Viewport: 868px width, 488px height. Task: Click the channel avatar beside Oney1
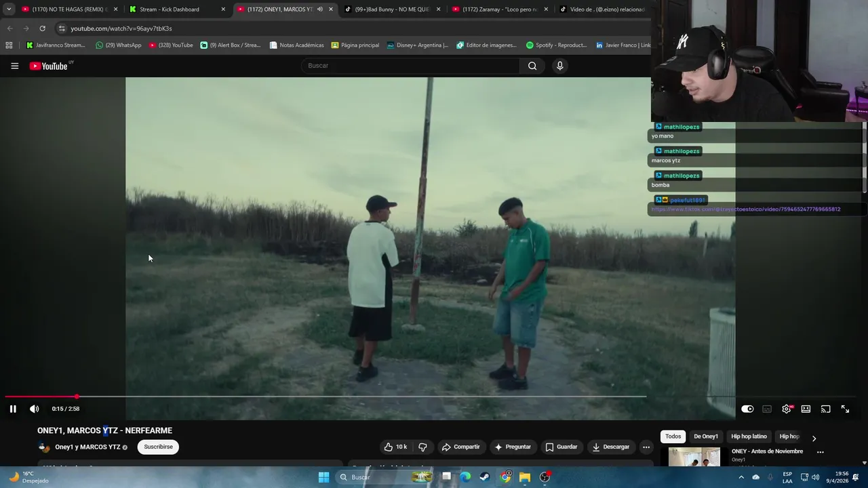click(x=44, y=447)
